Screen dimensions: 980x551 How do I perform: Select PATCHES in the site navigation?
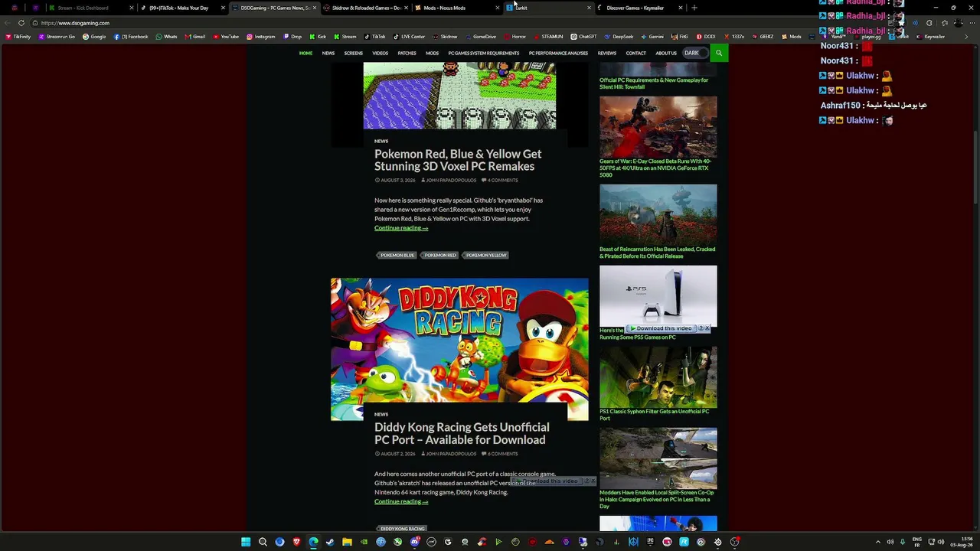(407, 53)
